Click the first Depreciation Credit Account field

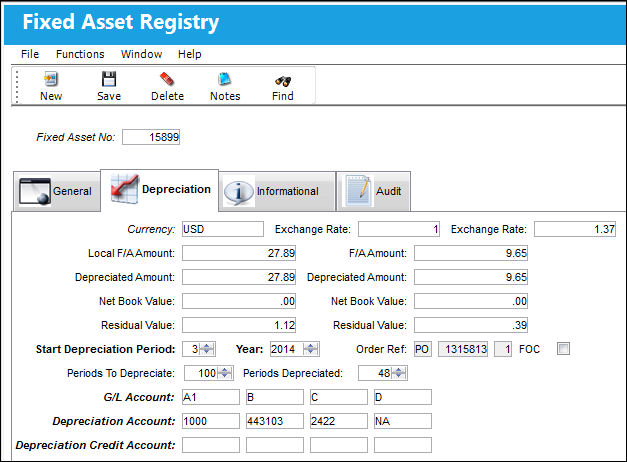tap(211, 445)
